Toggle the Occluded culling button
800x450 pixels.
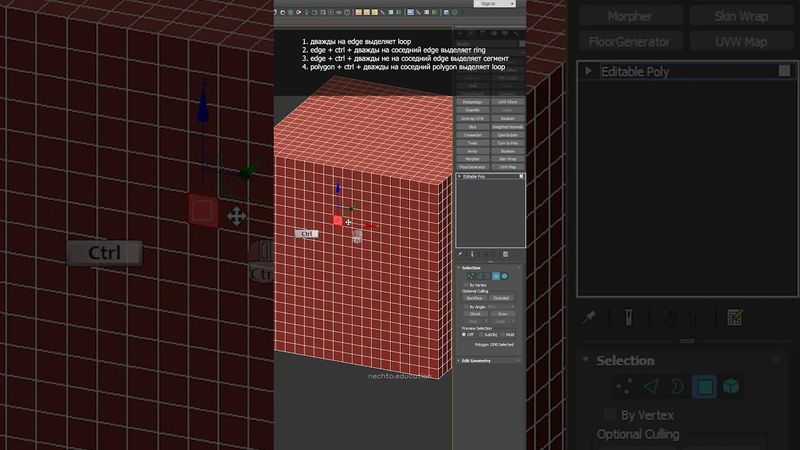[x=501, y=297]
